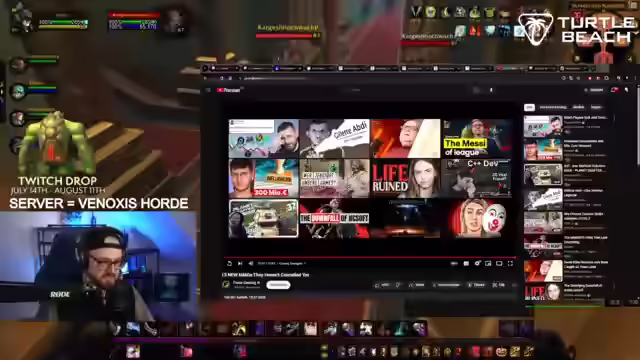Mute the YouTube player volume
This screenshot has height=360, width=640.
pos(251,264)
